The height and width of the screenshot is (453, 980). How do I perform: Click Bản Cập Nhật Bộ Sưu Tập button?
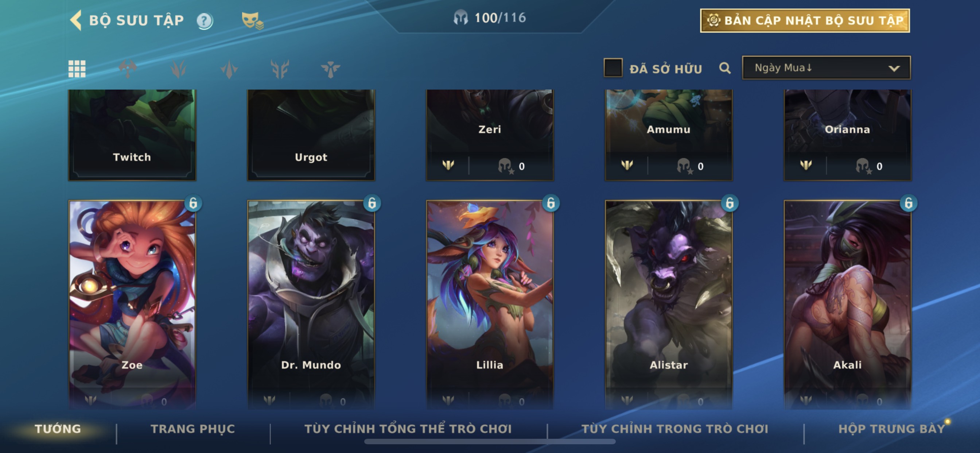(x=805, y=20)
